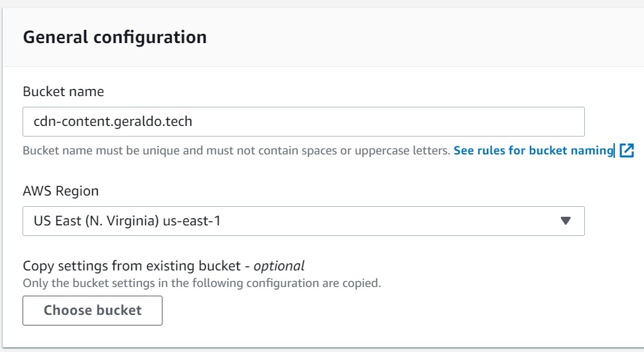Click the Only the bucket settings description text
The height and width of the screenshot is (352, 644).
point(202,283)
